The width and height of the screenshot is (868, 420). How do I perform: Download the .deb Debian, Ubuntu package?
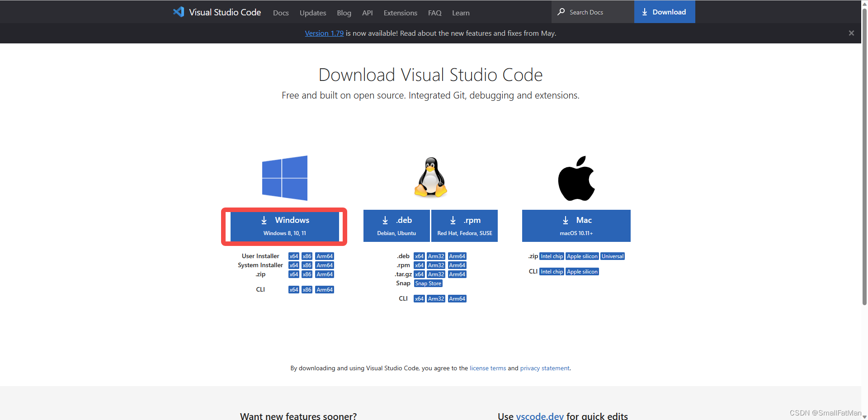[x=396, y=226]
